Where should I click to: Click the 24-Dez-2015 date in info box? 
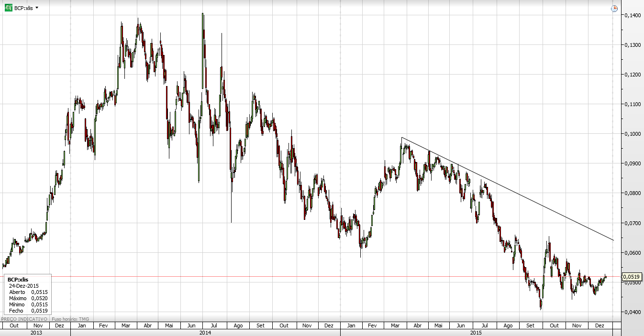pyautogui.click(x=24, y=286)
